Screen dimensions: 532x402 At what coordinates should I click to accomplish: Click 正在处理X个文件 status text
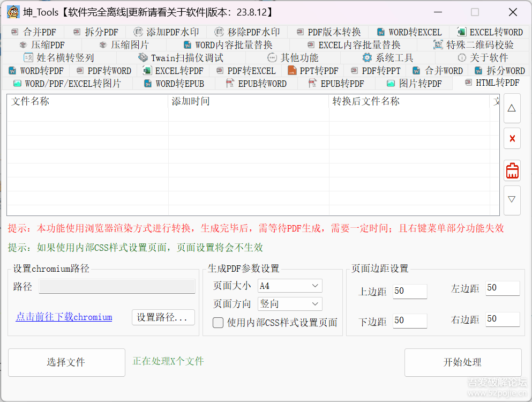pyautogui.click(x=168, y=361)
